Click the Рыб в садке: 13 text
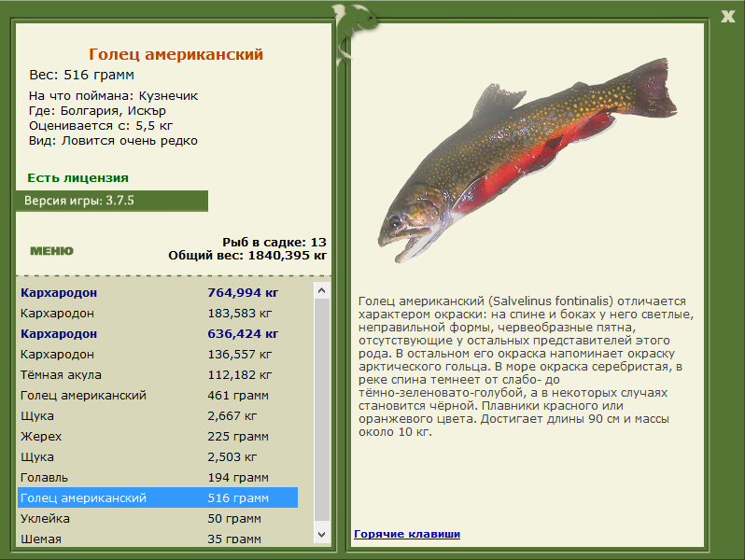The height and width of the screenshot is (560, 745). pyautogui.click(x=274, y=243)
